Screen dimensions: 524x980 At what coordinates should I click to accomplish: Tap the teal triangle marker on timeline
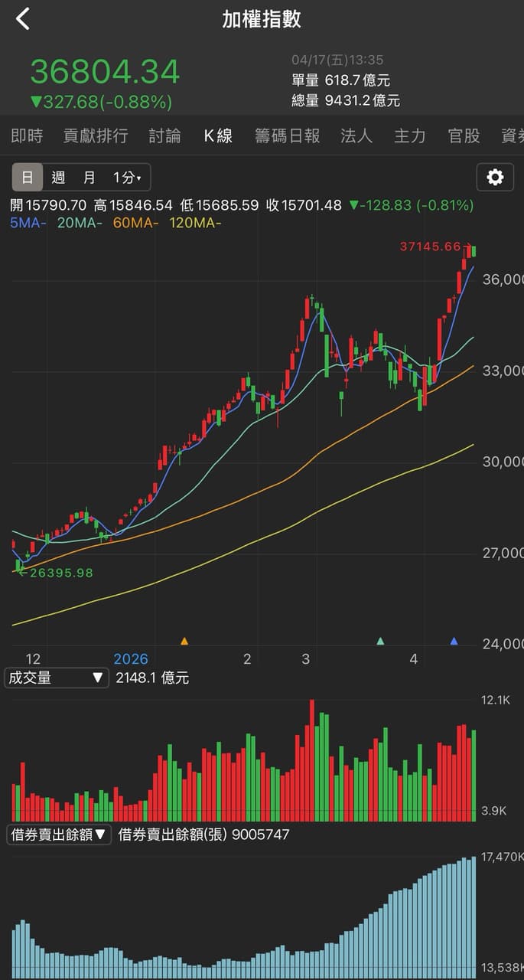[x=381, y=641]
